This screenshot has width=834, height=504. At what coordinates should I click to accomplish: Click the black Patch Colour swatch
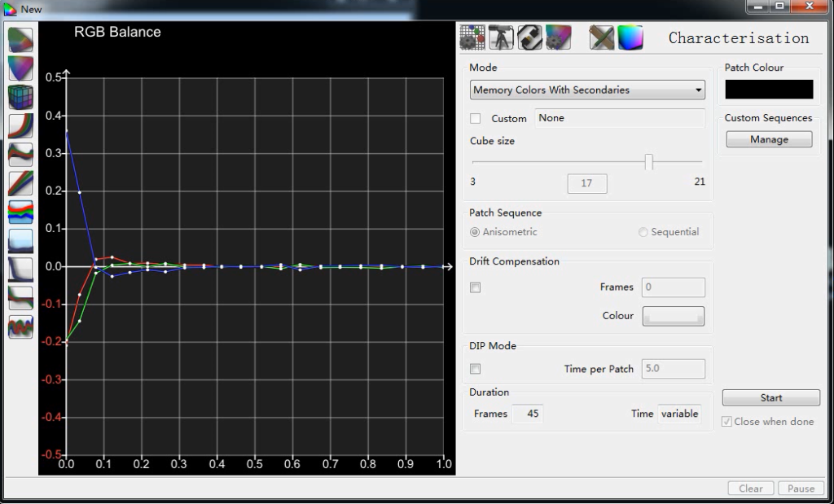point(769,90)
